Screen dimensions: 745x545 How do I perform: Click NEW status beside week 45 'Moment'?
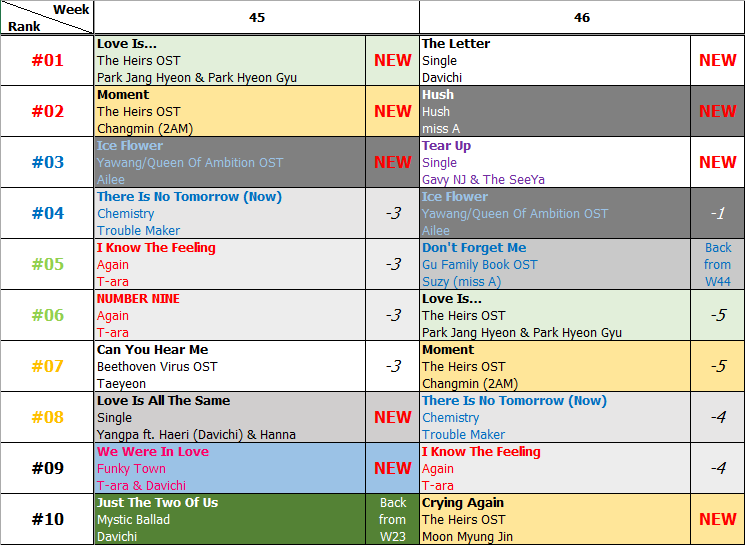tap(392, 111)
